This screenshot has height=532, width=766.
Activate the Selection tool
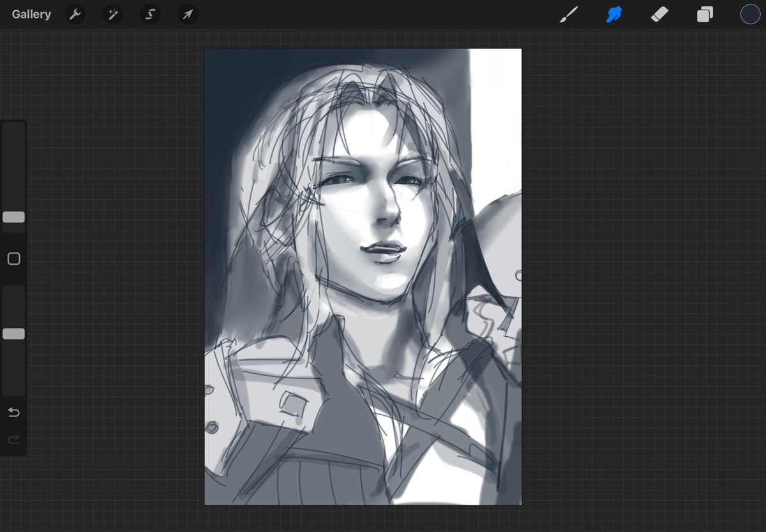click(x=151, y=14)
